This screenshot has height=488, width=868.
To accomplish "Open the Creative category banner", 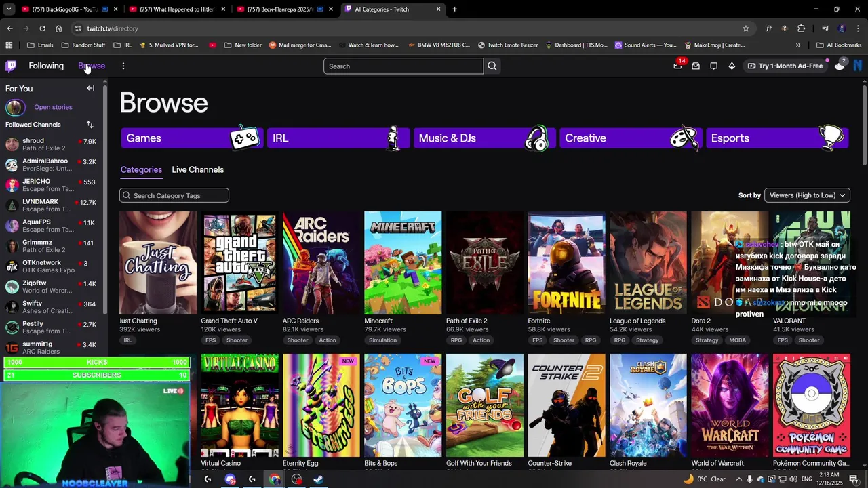I will coord(631,138).
